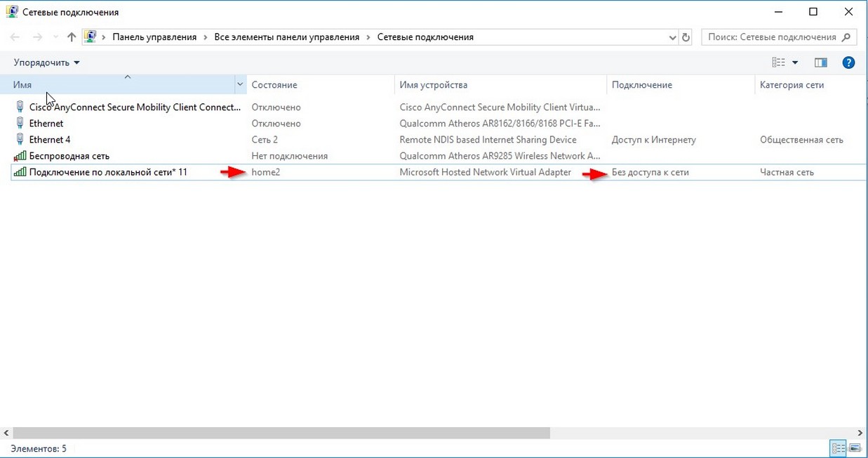Viewport: 868px width, 458px height.
Task: Open the Имя column filter dropdown
Action: 240,85
